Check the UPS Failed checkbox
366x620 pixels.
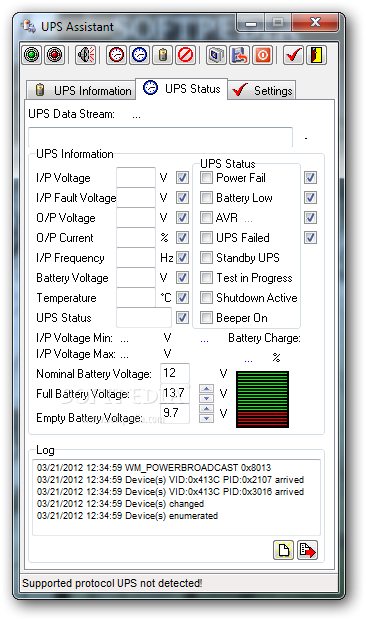pos(206,238)
